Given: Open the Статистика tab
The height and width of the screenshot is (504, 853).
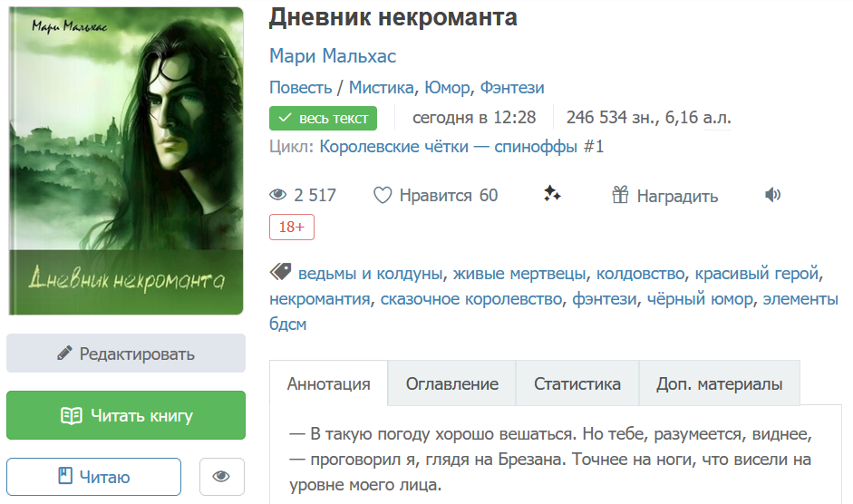Looking at the screenshot, I should pyautogui.click(x=577, y=383).
